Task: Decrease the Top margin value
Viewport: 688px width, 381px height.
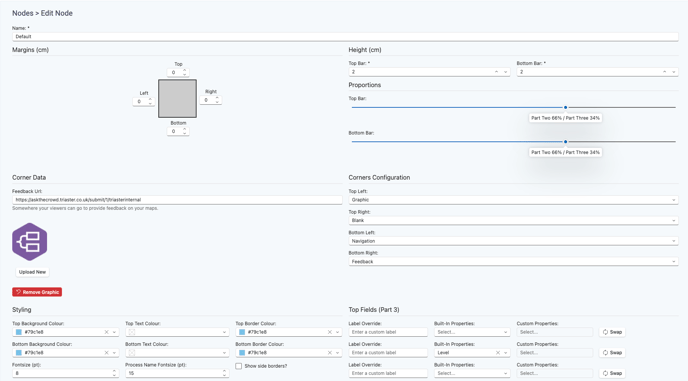Action: pyautogui.click(x=184, y=74)
